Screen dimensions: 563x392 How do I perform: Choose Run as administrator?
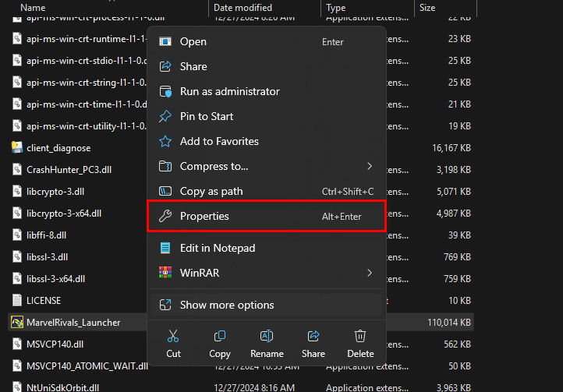[267, 91]
